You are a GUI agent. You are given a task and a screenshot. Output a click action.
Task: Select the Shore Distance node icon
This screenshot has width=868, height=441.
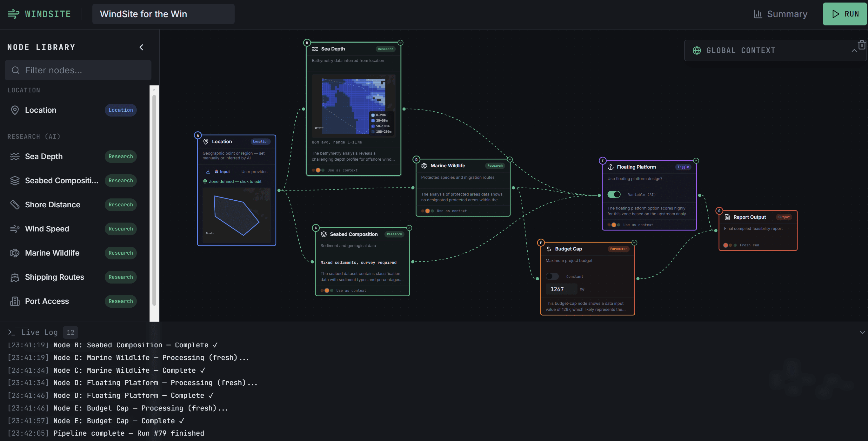tap(15, 204)
